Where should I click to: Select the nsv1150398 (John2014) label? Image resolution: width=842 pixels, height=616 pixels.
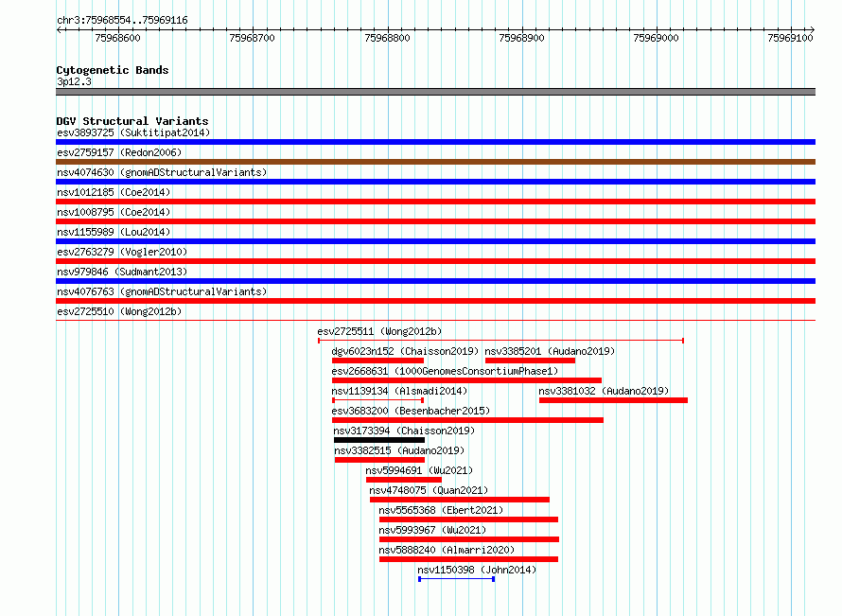477,570
